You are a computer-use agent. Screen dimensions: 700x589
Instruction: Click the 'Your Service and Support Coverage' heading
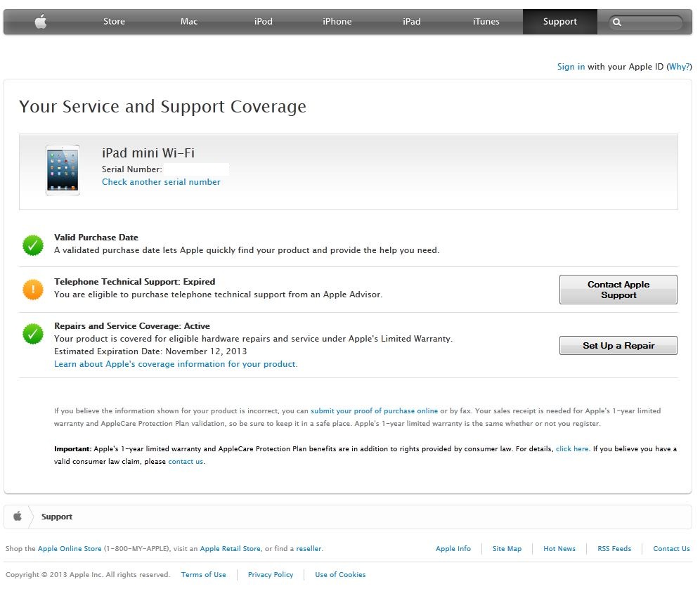[x=162, y=107]
